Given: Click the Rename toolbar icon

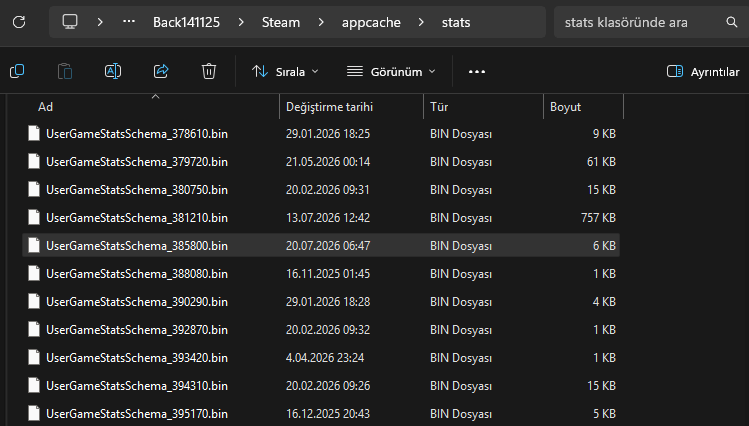Looking at the screenshot, I should tap(113, 71).
